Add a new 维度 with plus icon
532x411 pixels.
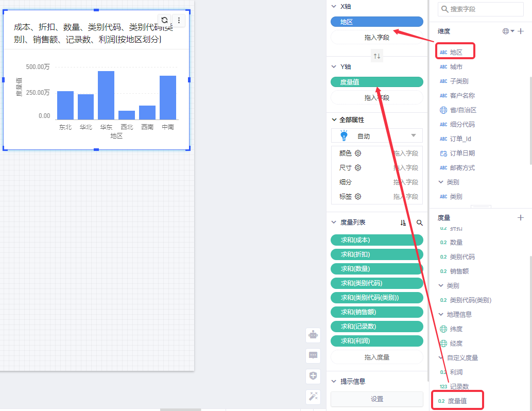(x=521, y=31)
